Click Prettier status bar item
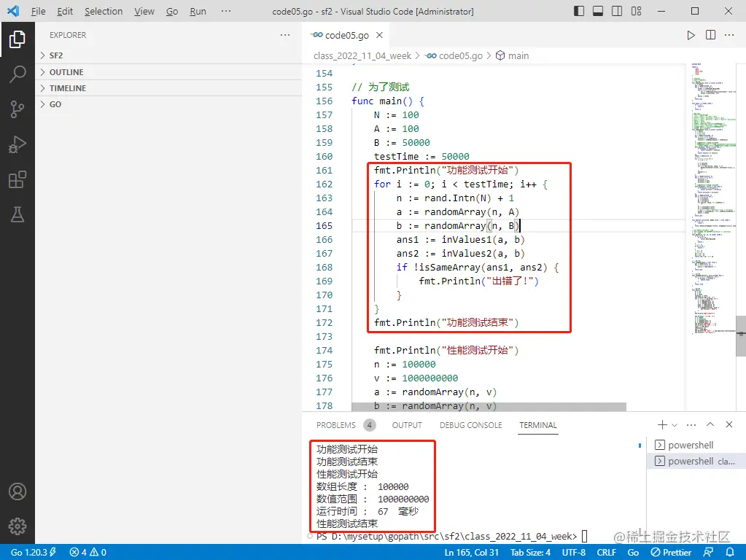This screenshot has height=560, width=746. click(672, 553)
